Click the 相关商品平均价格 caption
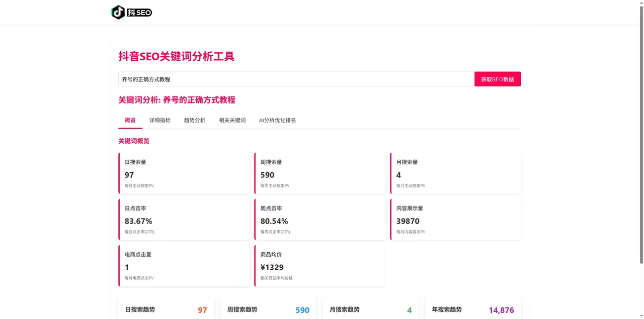Viewport: 644px width, 319px height. [x=277, y=278]
